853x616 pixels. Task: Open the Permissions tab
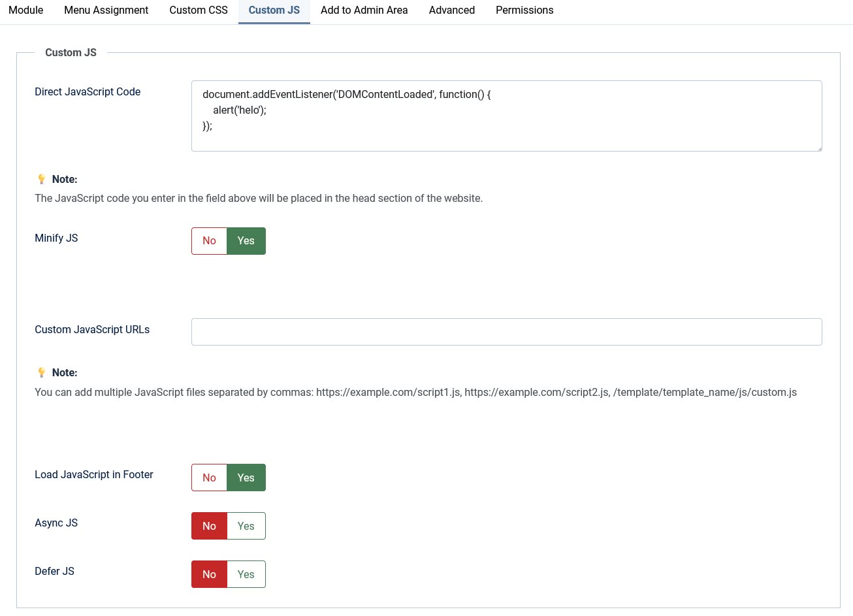coord(524,10)
